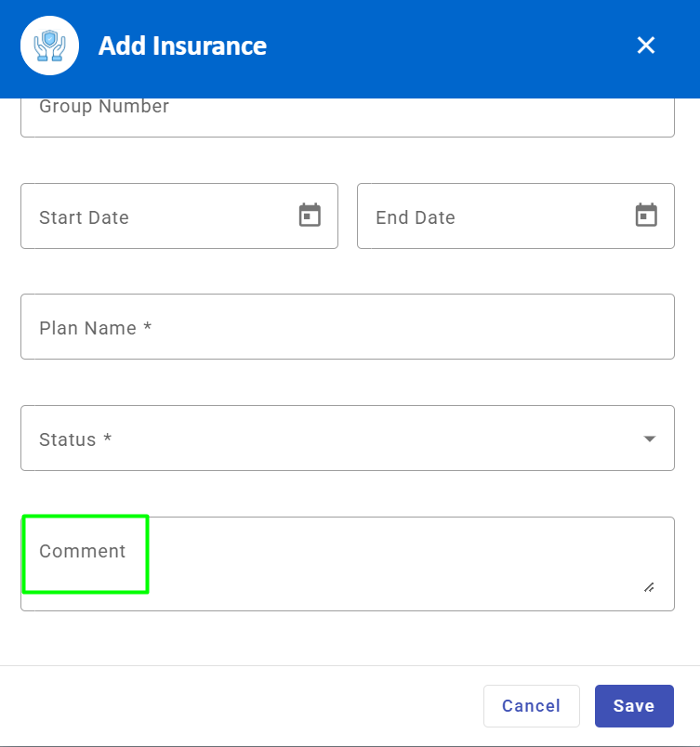Viewport: 700px width, 747px height.
Task: Click the insurance shield icon in header
Action: point(49,46)
